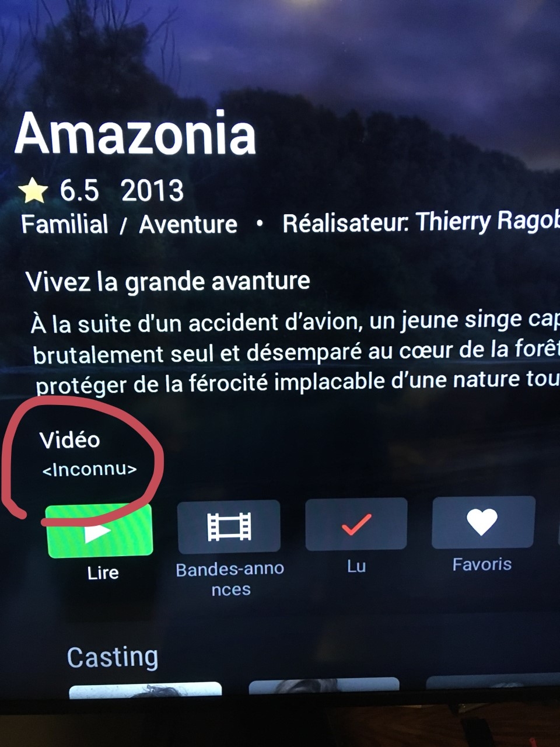This screenshot has height=747, width=560.
Task: Open the Bandes-annonces film strip icon
Action: click(x=229, y=526)
